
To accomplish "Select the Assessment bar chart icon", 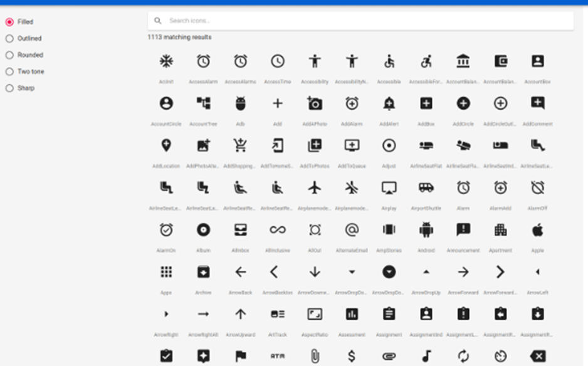I will coord(352,314).
